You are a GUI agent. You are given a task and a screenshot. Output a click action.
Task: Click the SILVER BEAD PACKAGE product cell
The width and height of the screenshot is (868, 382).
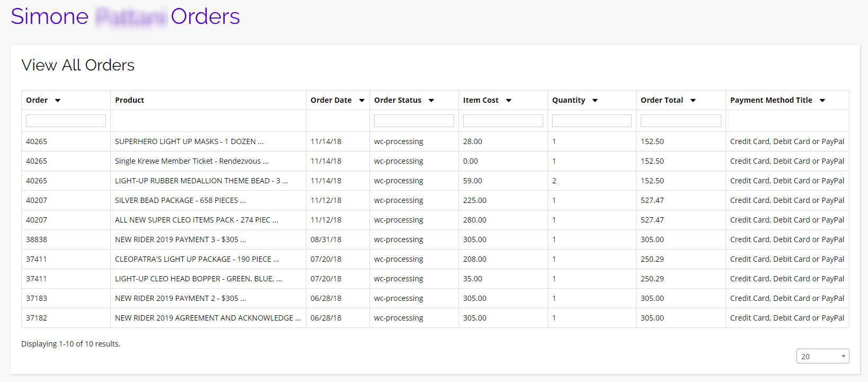pyautogui.click(x=180, y=200)
